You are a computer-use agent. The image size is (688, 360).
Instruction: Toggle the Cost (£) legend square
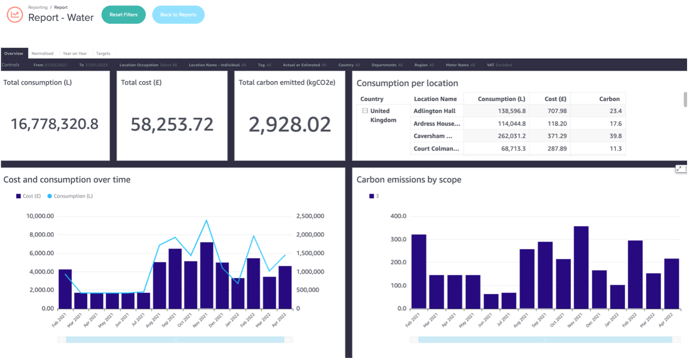(x=18, y=196)
